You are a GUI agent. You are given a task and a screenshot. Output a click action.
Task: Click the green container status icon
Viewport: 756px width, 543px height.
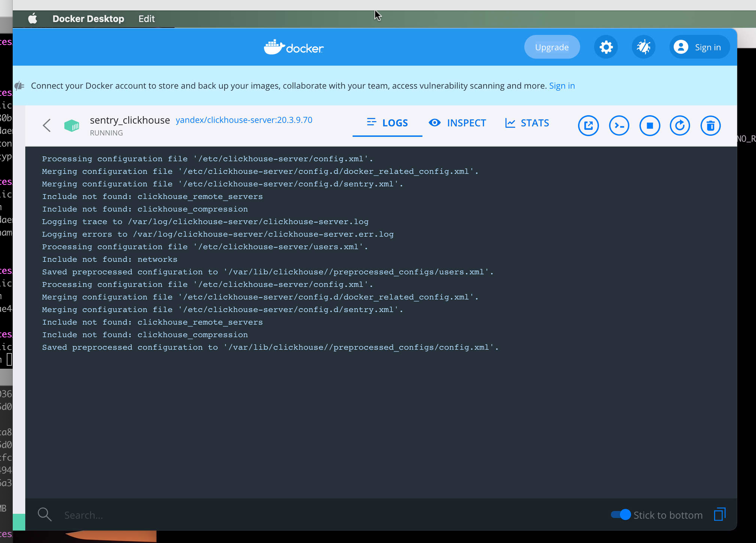(x=72, y=126)
